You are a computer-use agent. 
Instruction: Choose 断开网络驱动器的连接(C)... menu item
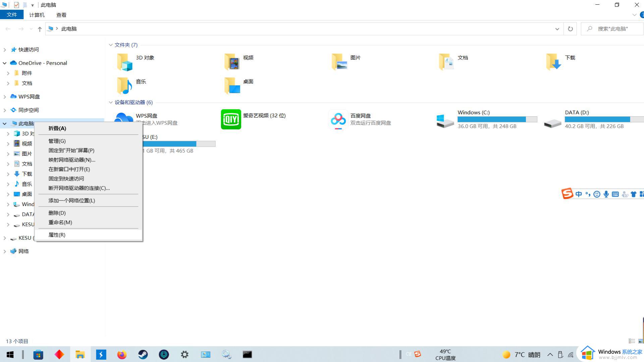tap(89, 188)
